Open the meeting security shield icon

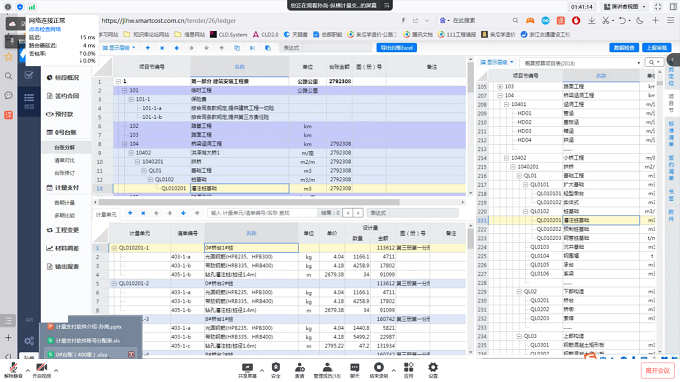(276, 370)
